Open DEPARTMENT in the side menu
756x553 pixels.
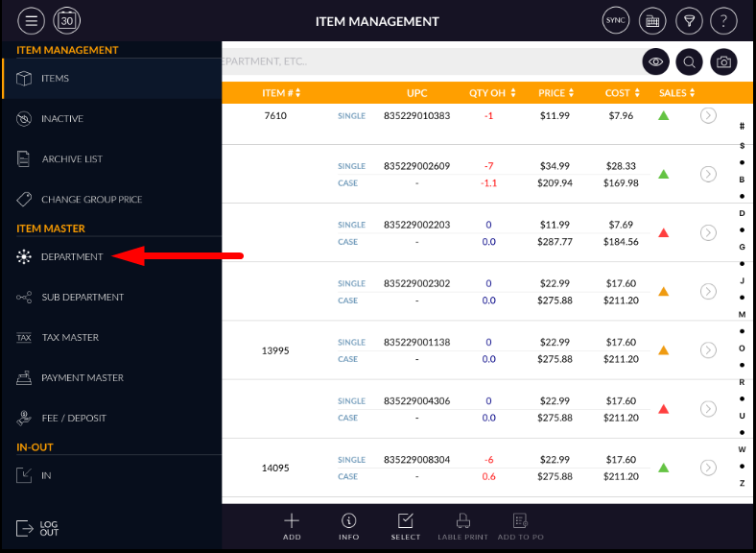tap(72, 257)
